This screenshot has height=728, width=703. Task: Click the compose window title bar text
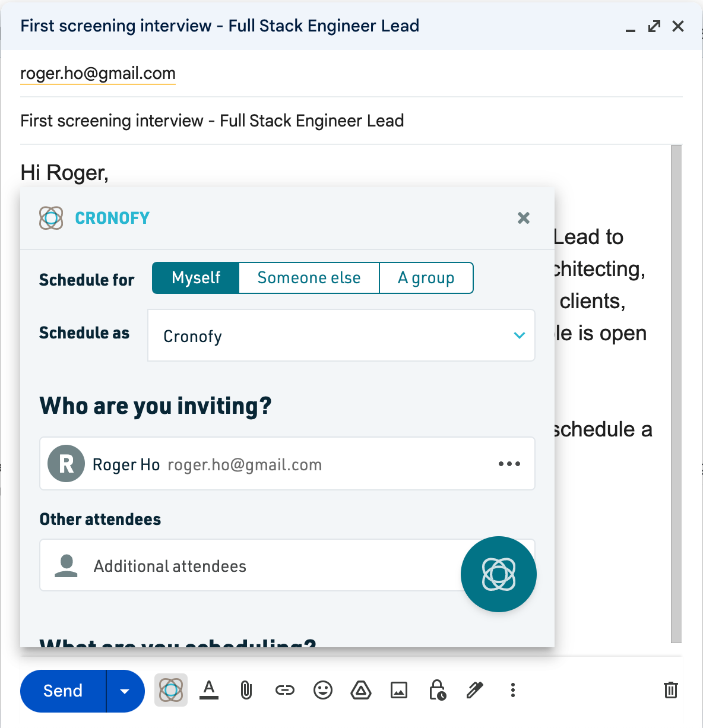[220, 26]
